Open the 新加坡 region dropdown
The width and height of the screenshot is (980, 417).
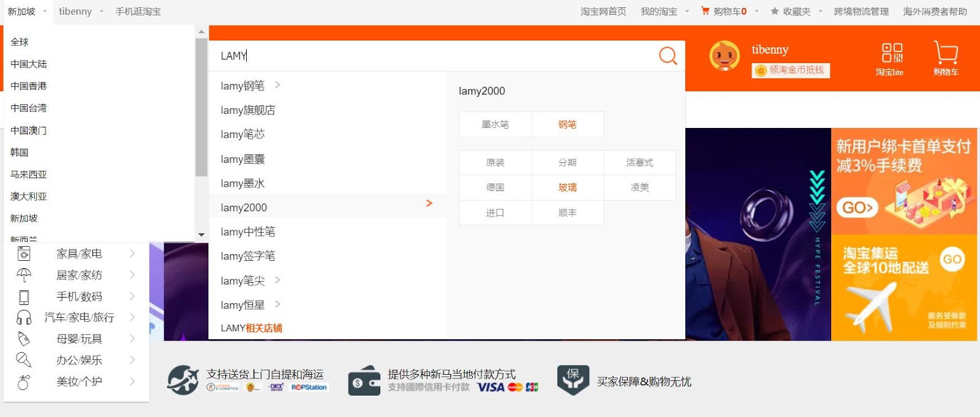(x=28, y=12)
